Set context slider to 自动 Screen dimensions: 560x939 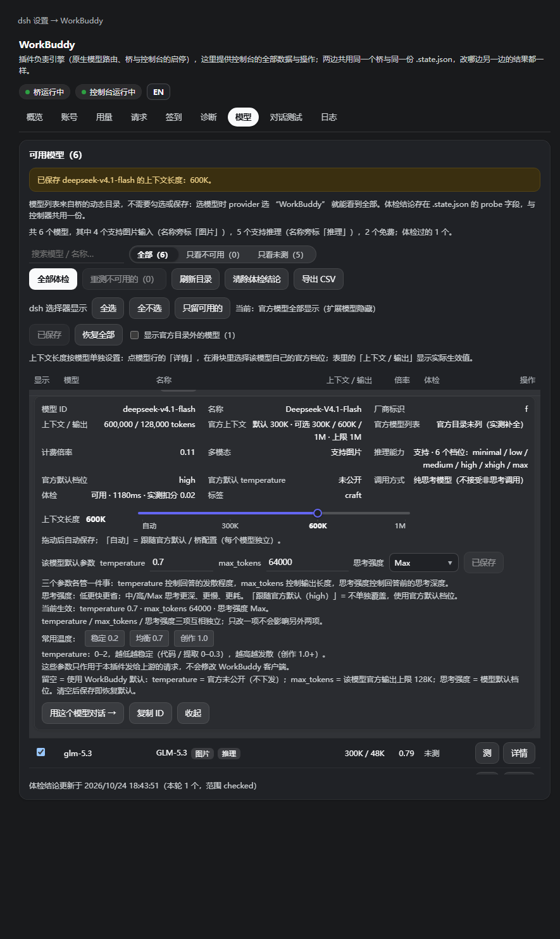[x=149, y=526]
